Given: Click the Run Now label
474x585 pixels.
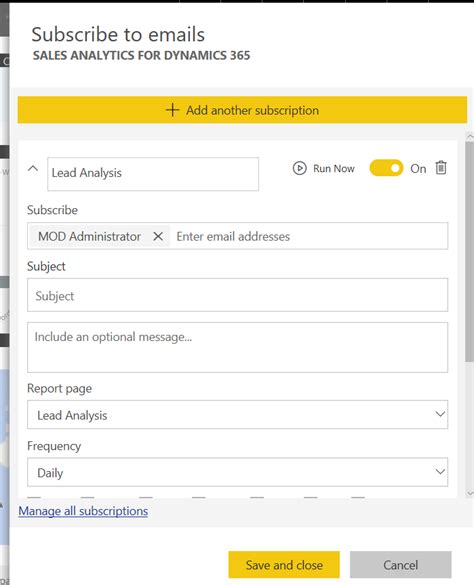Looking at the screenshot, I should [x=334, y=169].
